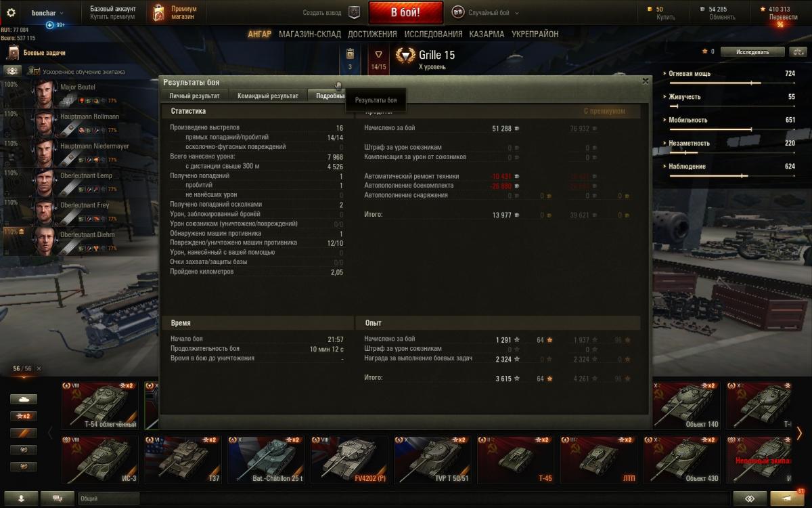Start battle with В бой! button
Viewport: 812px width, 508px height.
click(405, 13)
